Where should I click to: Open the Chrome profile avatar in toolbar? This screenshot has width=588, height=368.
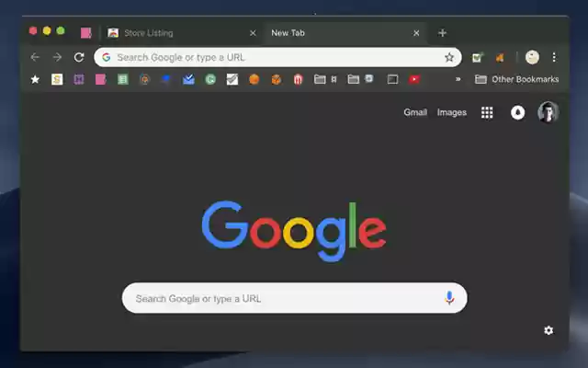point(532,57)
